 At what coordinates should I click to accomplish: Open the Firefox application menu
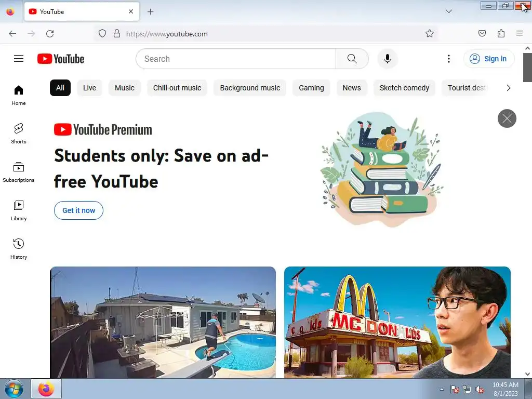[520, 34]
